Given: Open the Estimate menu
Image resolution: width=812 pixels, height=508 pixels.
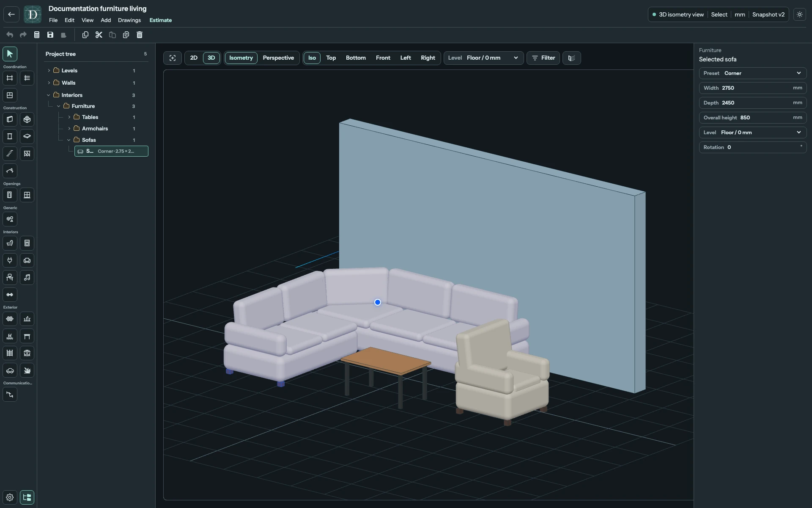Looking at the screenshot, I should pyautogui.click(x=161, y=20).
